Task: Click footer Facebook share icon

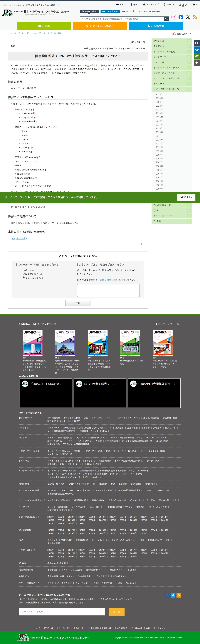Action: pos(167,595)
